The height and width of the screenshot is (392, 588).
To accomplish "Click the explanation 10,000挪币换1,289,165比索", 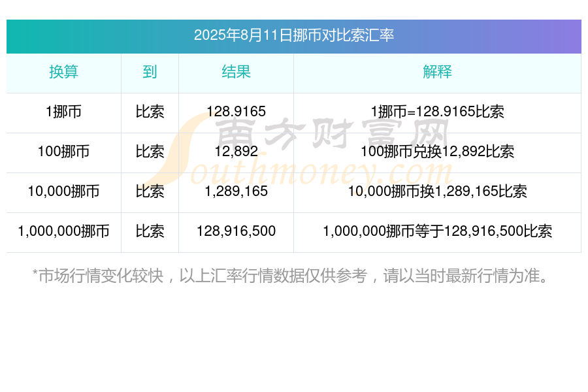I will click(x=437, y=191).
